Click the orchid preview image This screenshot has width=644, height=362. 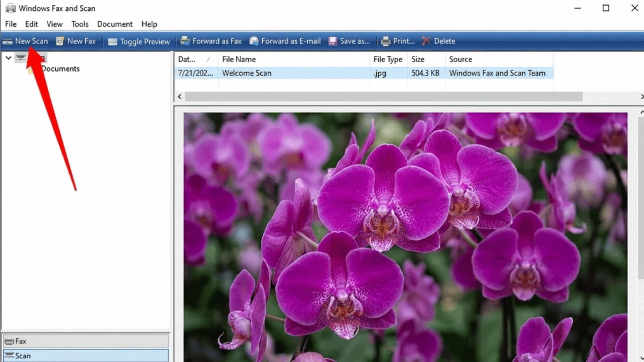(405, 237)
